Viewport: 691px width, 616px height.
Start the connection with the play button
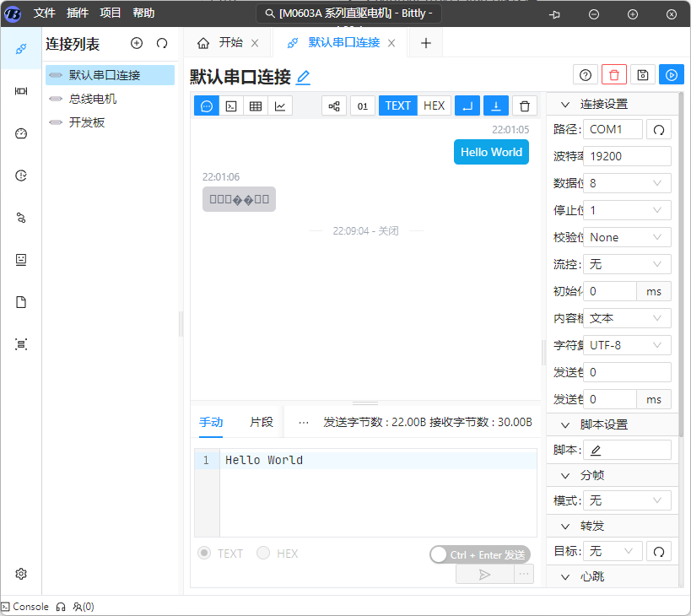(x=672, y=75)
